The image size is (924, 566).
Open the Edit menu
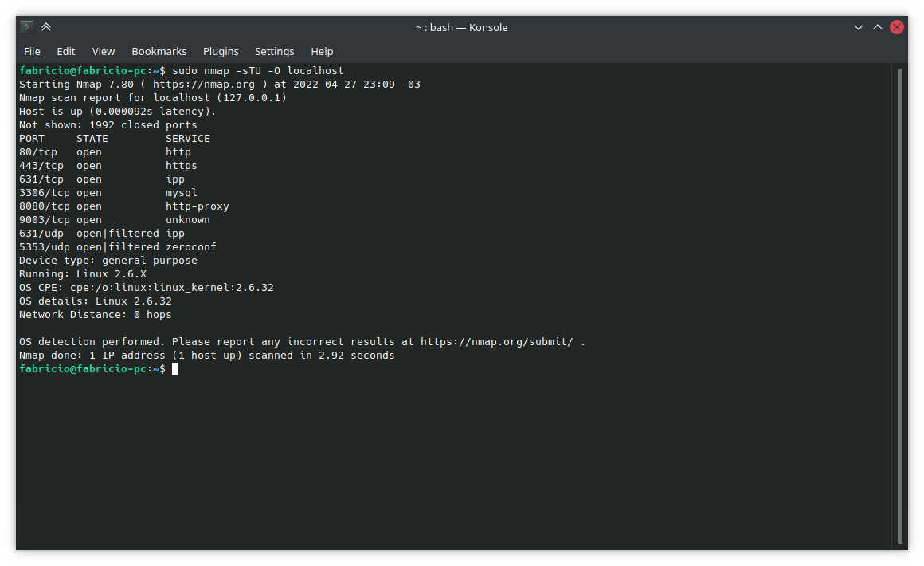click(66, 51)
